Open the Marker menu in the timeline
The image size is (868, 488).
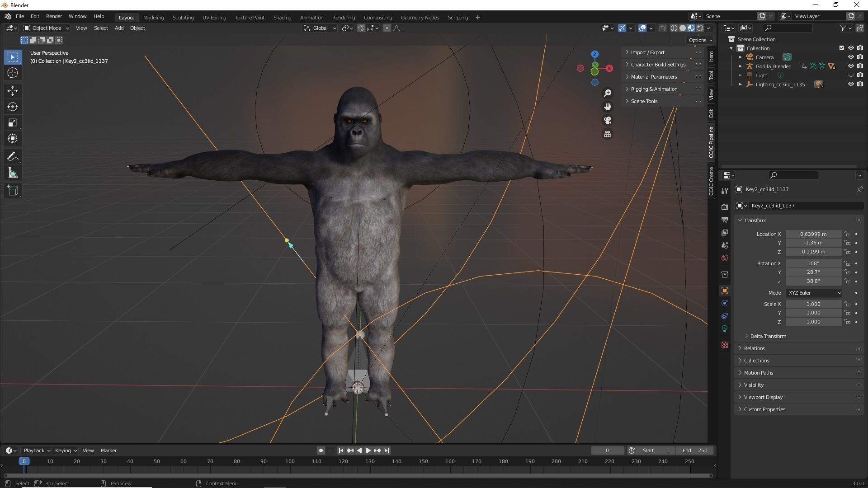tap(108, 450)
